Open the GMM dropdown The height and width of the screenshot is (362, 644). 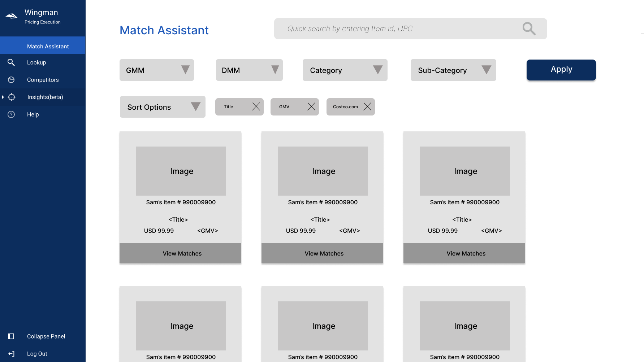(x=185, y=70)
